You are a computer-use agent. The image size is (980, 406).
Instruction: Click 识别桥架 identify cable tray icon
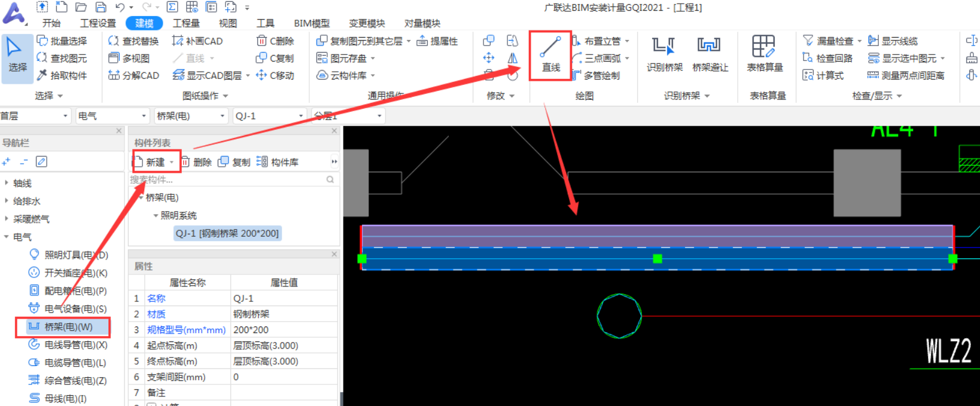pos(664,55)
